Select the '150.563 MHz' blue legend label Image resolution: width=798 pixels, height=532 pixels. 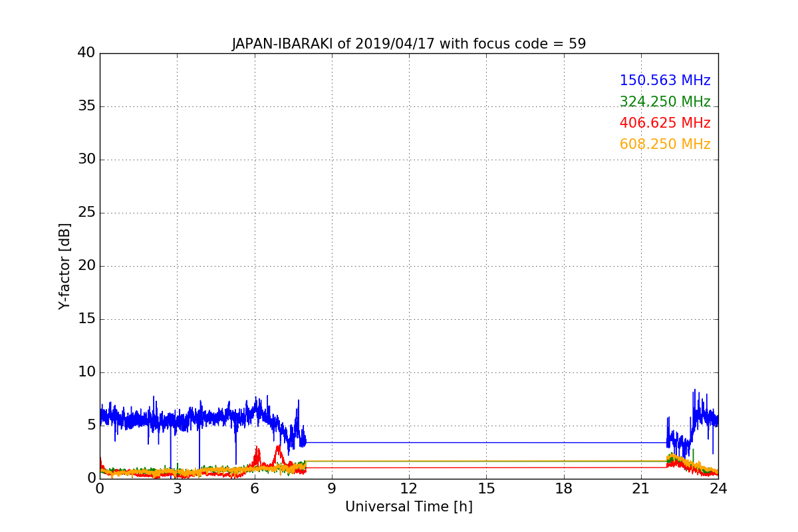click(x=665, y=80)
